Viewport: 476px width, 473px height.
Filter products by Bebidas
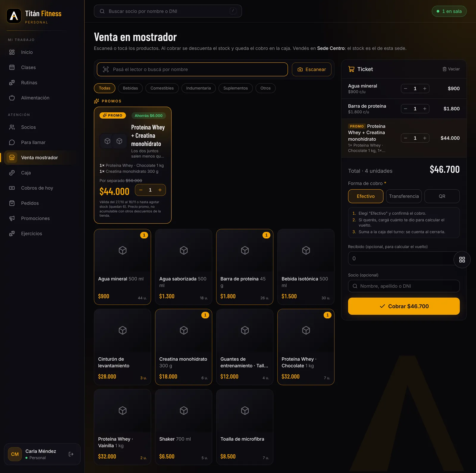pyautogui.click(x=130, y=88)
